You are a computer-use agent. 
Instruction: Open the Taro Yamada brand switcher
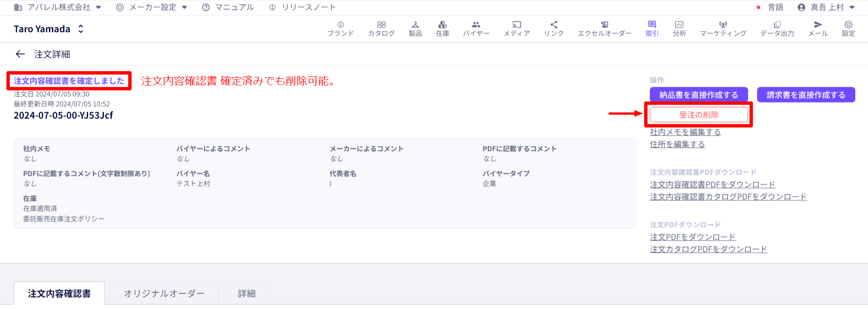click(x=48, y=29)
